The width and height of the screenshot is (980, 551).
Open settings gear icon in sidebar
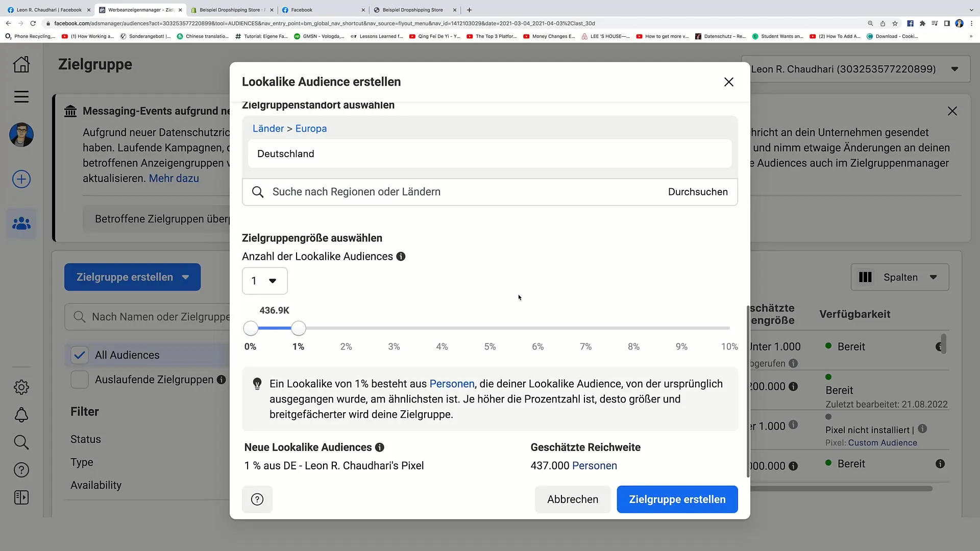21,387
